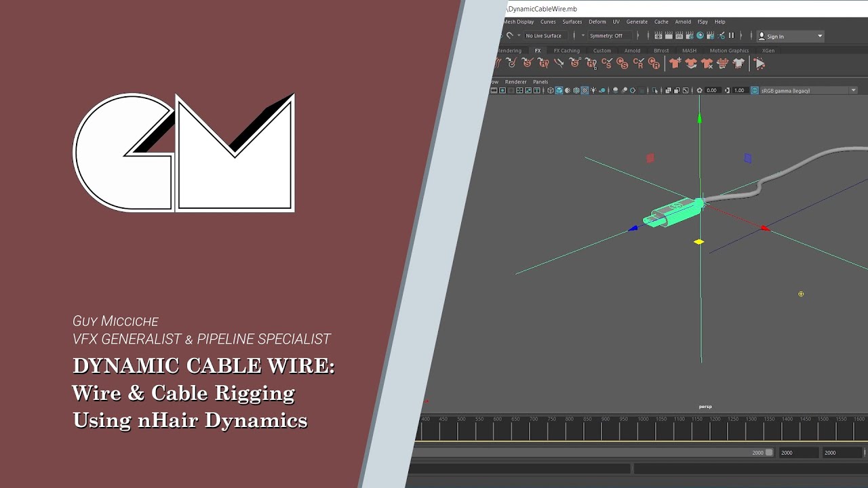The width and height of the screenshot is (868, 488).
Task: Open the Help menu
Action: click(720, 22)
